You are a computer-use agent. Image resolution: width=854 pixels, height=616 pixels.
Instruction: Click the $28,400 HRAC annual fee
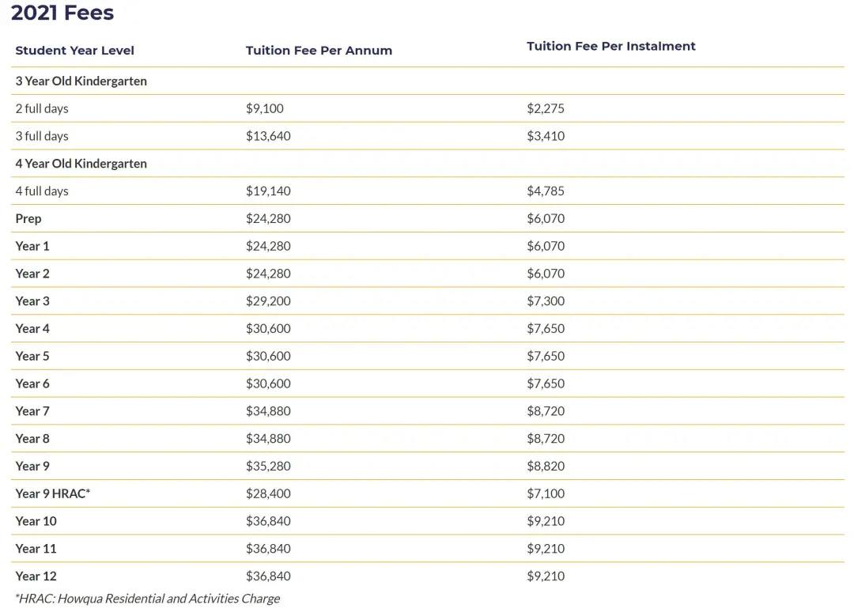(x=268, y=494)
